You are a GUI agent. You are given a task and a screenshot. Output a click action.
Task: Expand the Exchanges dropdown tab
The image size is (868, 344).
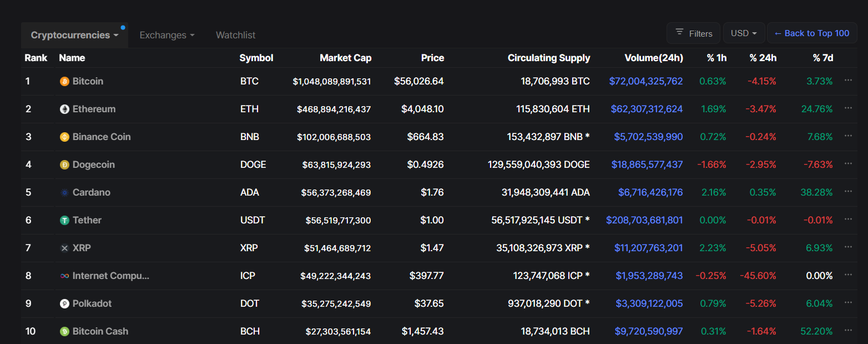(x=167, y=35)
